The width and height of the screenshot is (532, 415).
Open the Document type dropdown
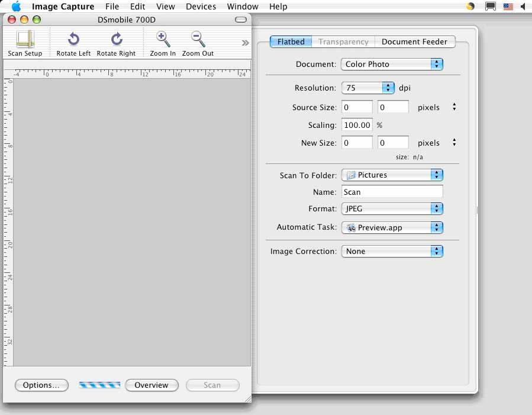pyautogui.click(x=392, y=64)
